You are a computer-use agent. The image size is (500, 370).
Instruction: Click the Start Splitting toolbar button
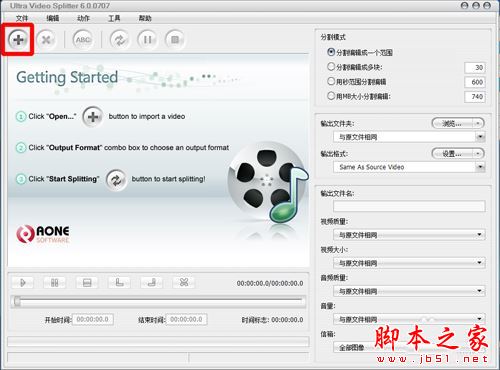click(120, 40)
